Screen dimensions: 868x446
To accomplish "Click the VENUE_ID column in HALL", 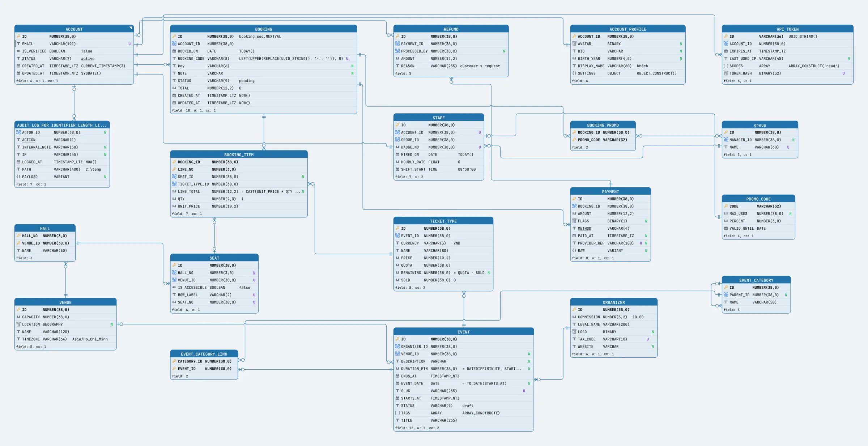I will coord(45,243).
